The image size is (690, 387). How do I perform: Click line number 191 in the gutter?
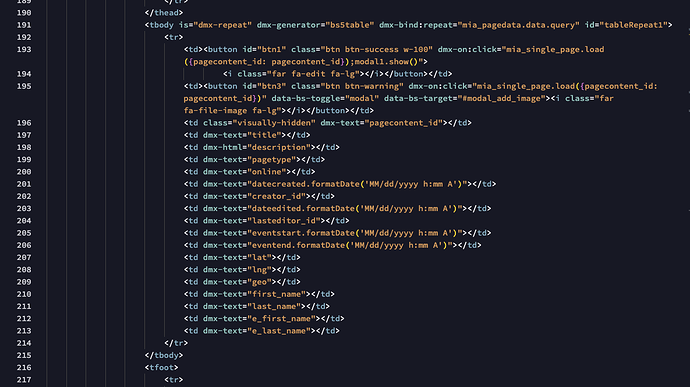24,25
